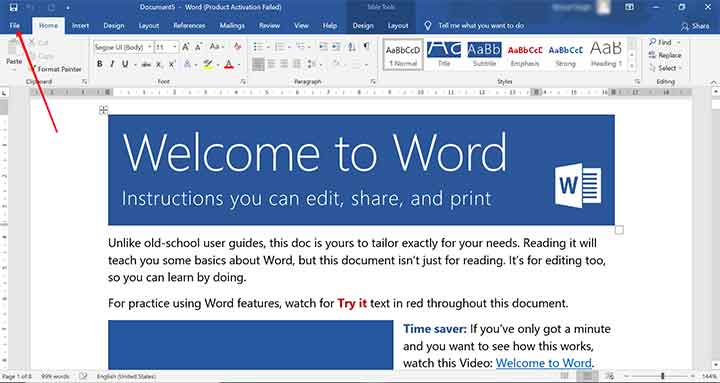
Task: Click the Replace button
Action: coord(665,55)
